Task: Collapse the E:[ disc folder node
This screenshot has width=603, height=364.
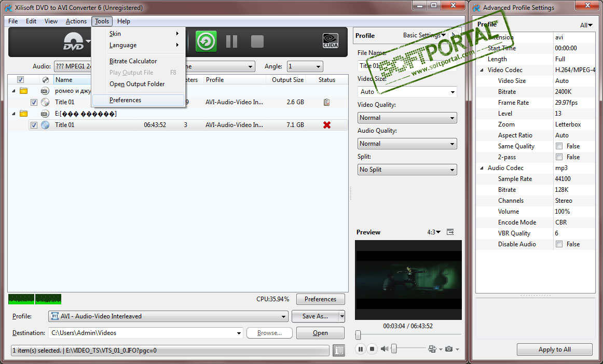Action: point(14,114)
